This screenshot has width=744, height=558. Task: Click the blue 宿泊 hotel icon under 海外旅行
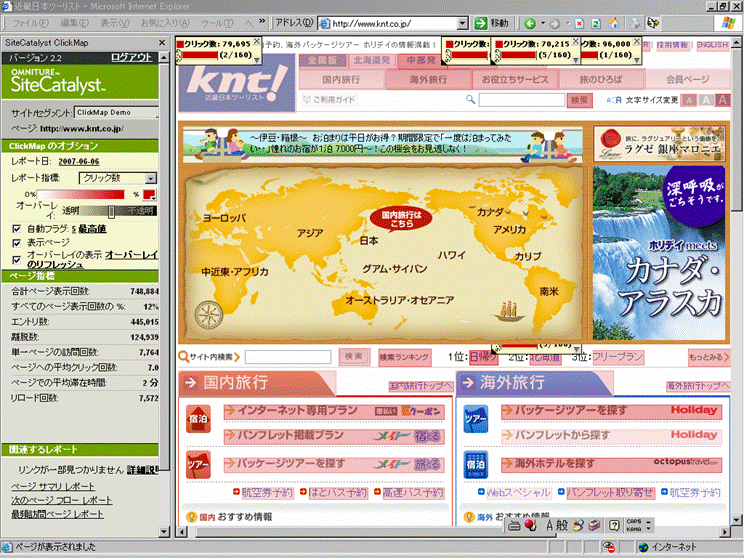click(x=476, y=465)
